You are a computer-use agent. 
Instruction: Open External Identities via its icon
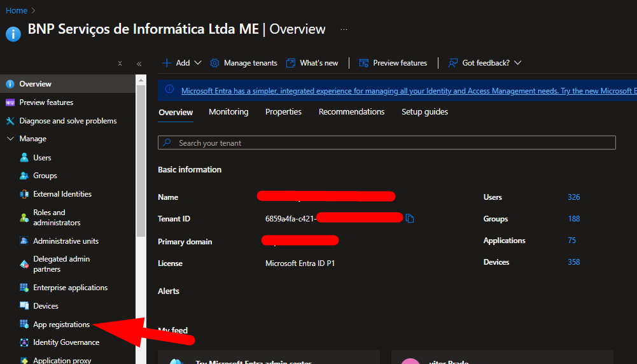(24, 194)
